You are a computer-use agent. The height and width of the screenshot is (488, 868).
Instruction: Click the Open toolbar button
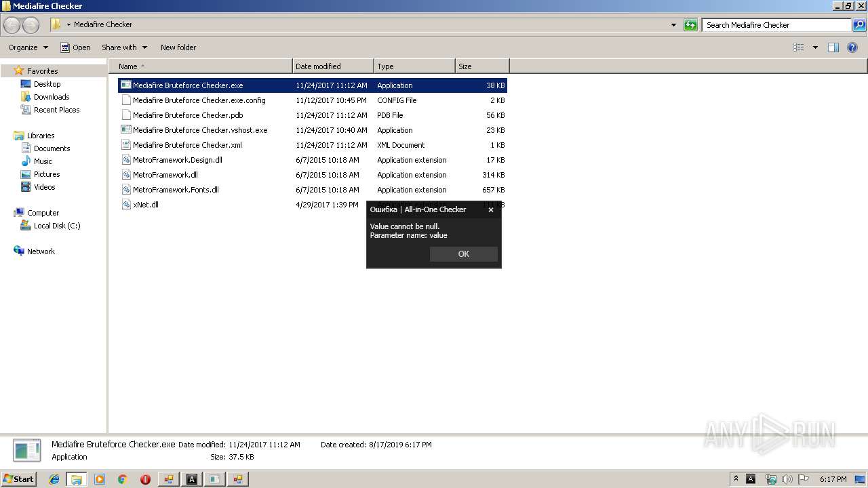point(75,47)
